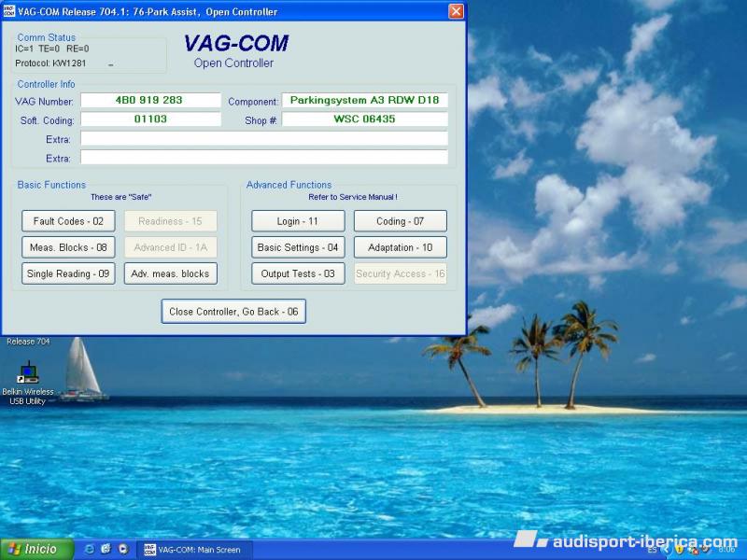Screen dimensions: 747x560
Task: Switch to VAG-COM: Main Screen taskbar button
Action: 194,550
